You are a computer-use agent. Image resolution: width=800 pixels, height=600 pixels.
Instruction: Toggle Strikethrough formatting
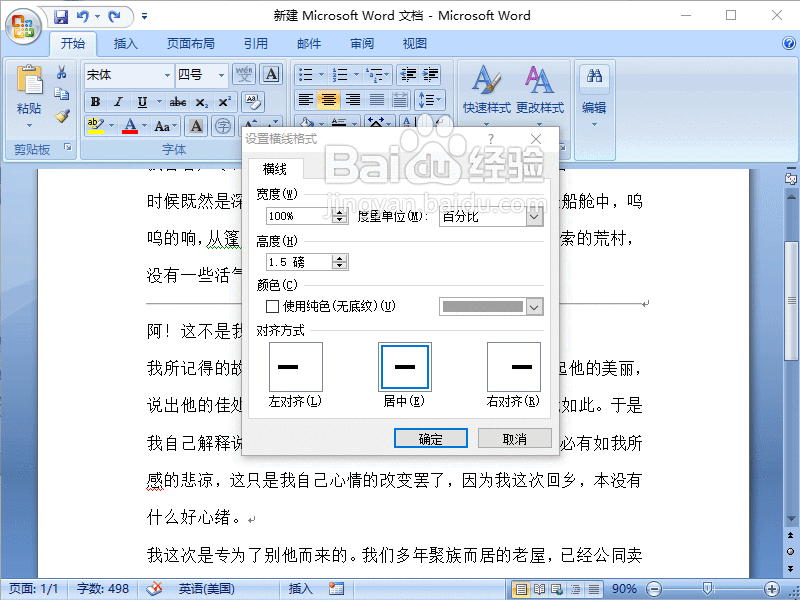coord(178,102)
